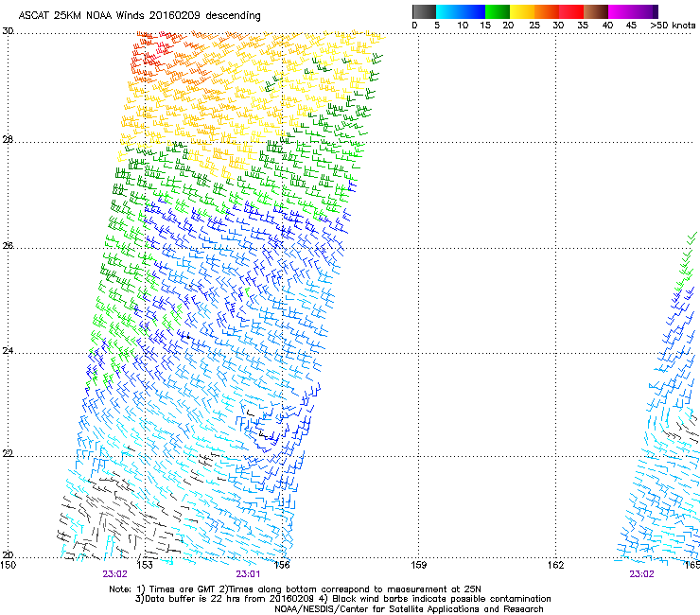Image resolution: width=700 pixels, height=615 pixels.
Task: Select the latitude axis label "24"
Action: point(8,351)
